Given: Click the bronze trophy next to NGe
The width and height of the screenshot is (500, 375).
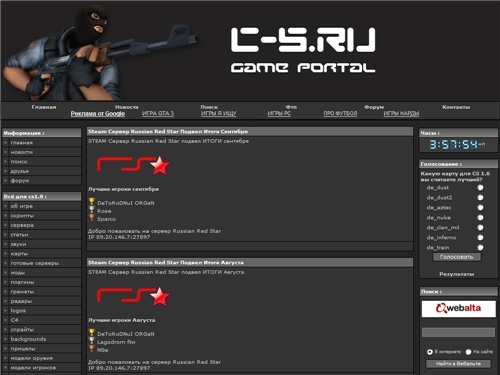Looking at the screenshot, I should point(92,349).
